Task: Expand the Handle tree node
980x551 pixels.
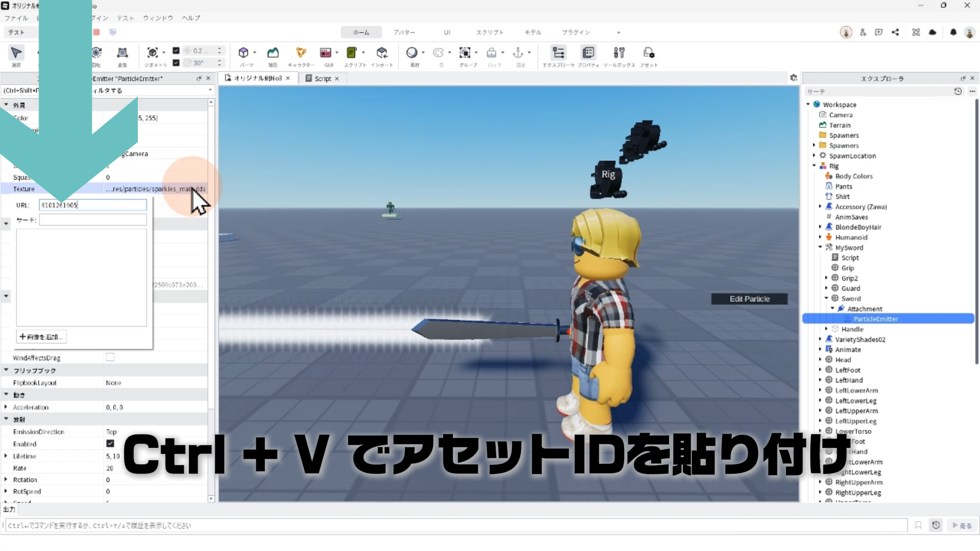Action: pyautogui.click(x=826, y=329)
